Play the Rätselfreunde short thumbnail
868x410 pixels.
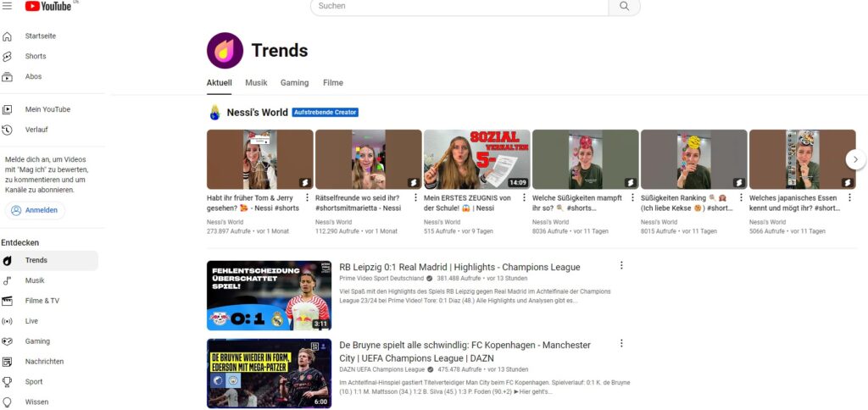(369, 159)
